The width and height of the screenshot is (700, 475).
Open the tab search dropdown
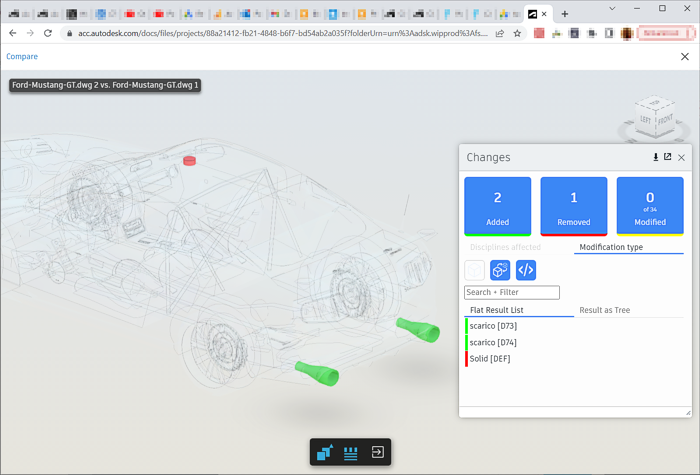pyautogui.click(x=612, y=8)
